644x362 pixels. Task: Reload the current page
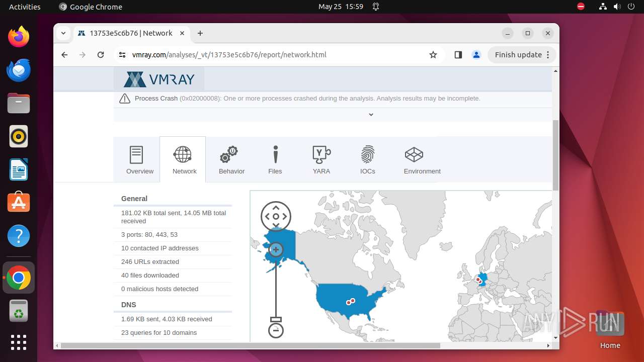tap(101, 55)
